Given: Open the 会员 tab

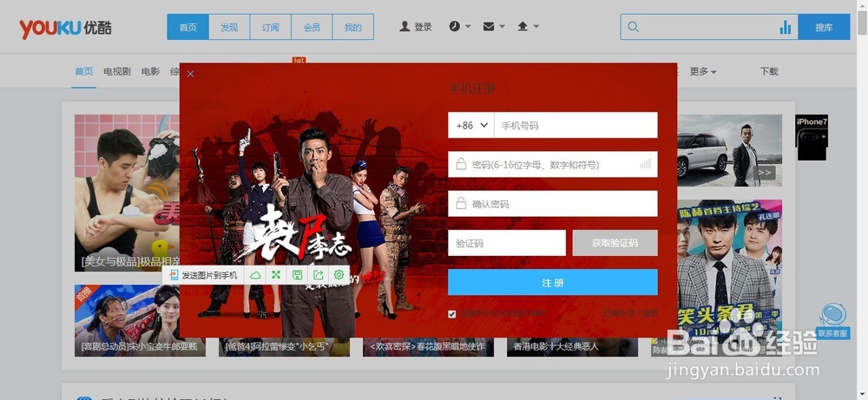Looking at the screenshot, I should [312, 27].
